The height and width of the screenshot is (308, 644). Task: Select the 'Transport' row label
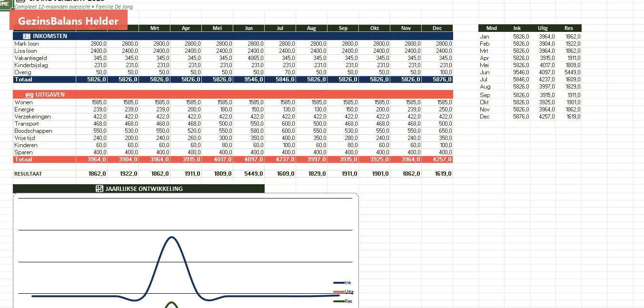pyautogui.click(x=27, y=124)
